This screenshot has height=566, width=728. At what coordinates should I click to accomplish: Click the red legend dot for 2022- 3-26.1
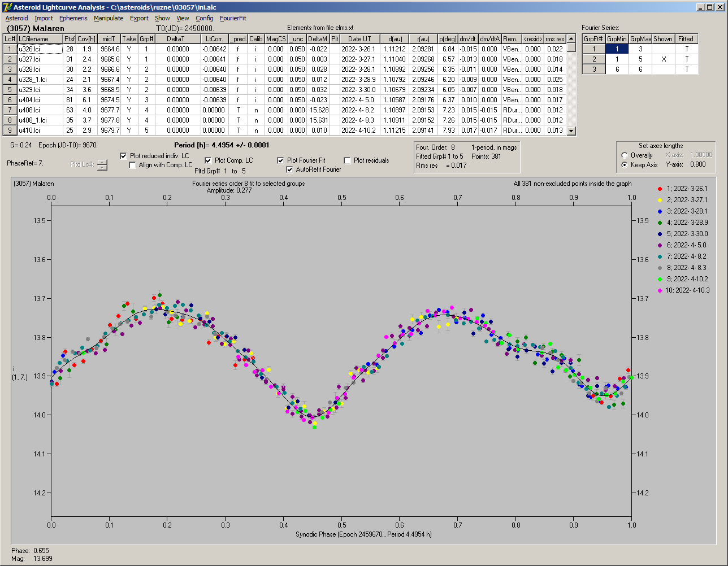pos(660,189)
